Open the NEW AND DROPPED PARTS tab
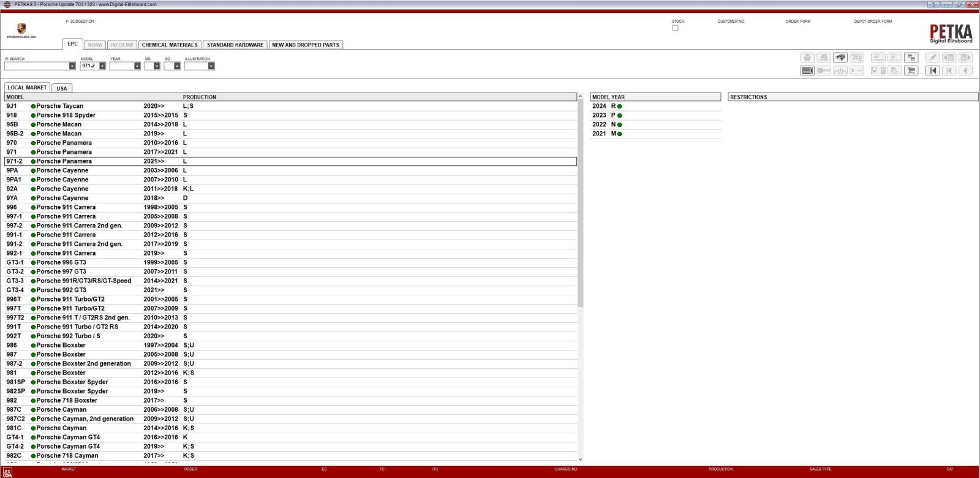Screen dimensions: 980x478 (306, 45)
